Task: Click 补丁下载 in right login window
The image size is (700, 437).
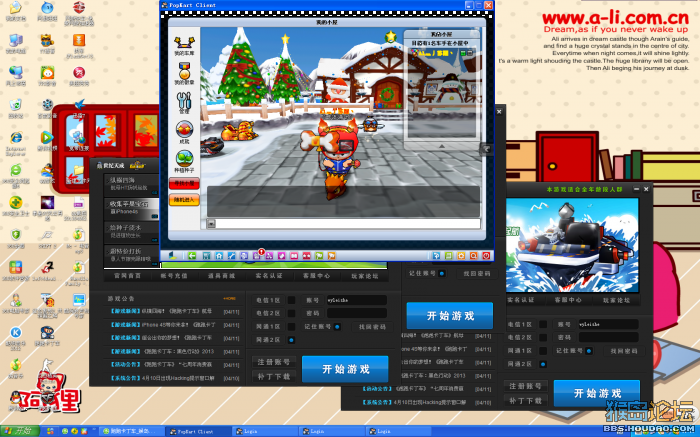Action: (525, 401)
